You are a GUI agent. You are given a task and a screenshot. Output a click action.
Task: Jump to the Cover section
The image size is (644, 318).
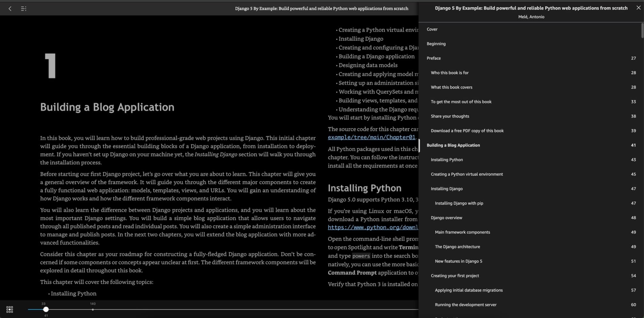[x=432, y=29]
